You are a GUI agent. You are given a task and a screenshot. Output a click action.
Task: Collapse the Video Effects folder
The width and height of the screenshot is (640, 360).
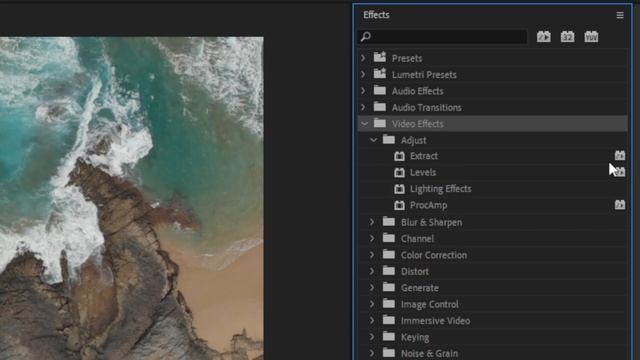pos(364,124)
